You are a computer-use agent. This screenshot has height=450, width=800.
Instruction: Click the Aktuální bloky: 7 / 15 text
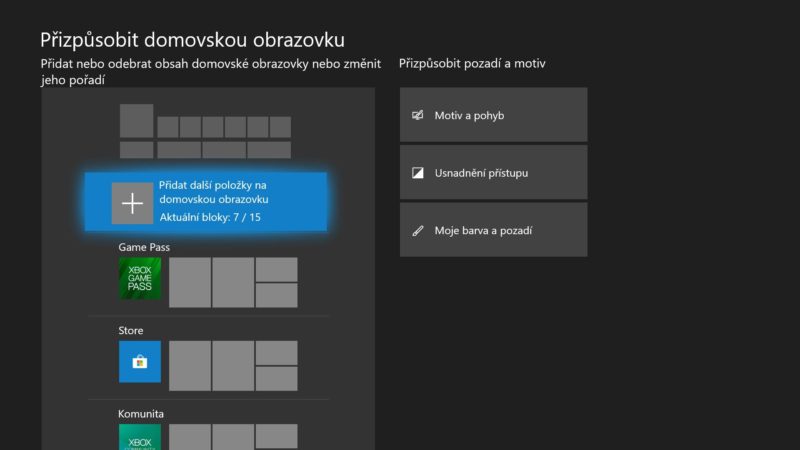210,217
